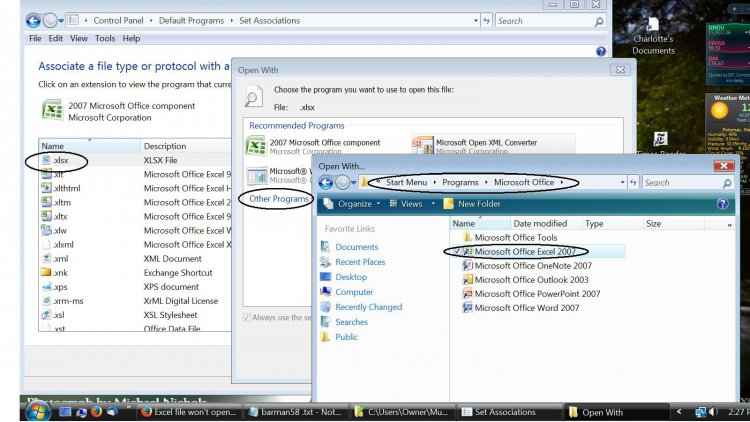
Task: Select Microsoft Office Word 2007 shortcut
Action: coord(521,308)
